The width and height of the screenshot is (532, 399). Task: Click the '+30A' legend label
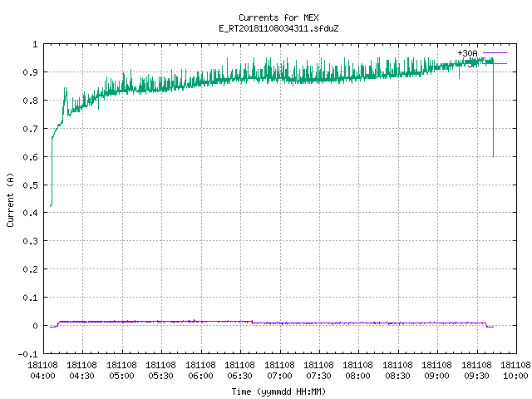click(x=467, y=53)
